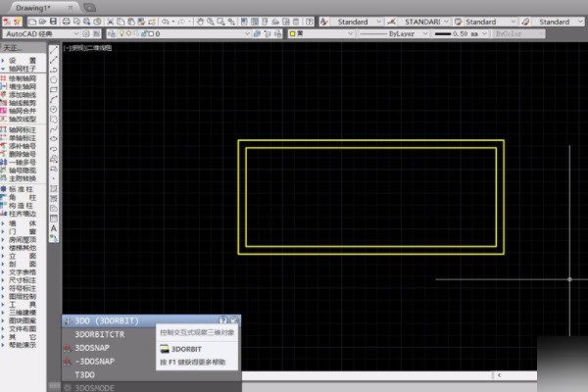
Task: Click the help icon in suggestion header
Action: point(222,320)
